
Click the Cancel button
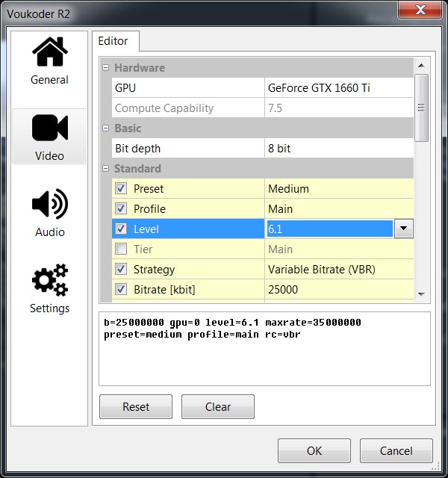[x=396, y=450]
